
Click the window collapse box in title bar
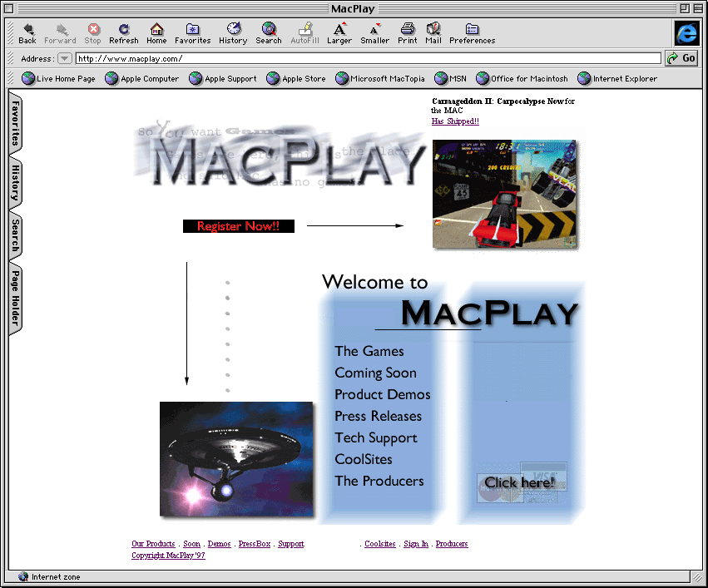tap(698, 8)
